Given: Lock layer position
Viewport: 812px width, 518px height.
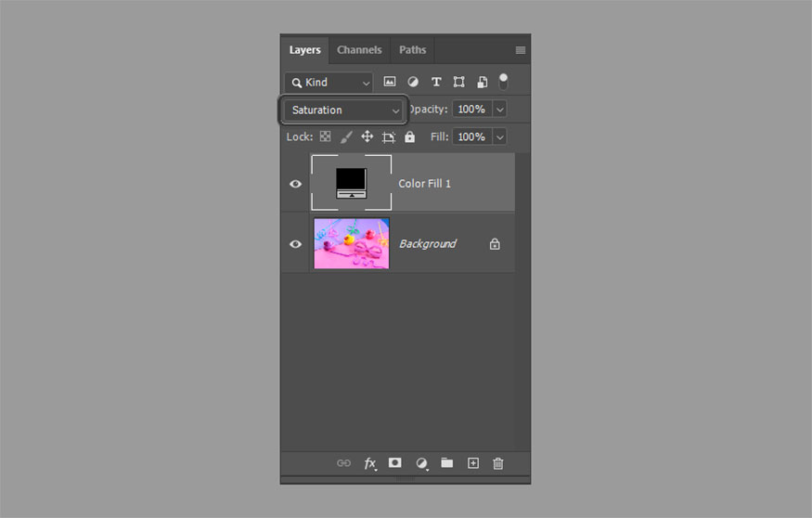Looking at the screenshot, I should (x=367, y=136).
